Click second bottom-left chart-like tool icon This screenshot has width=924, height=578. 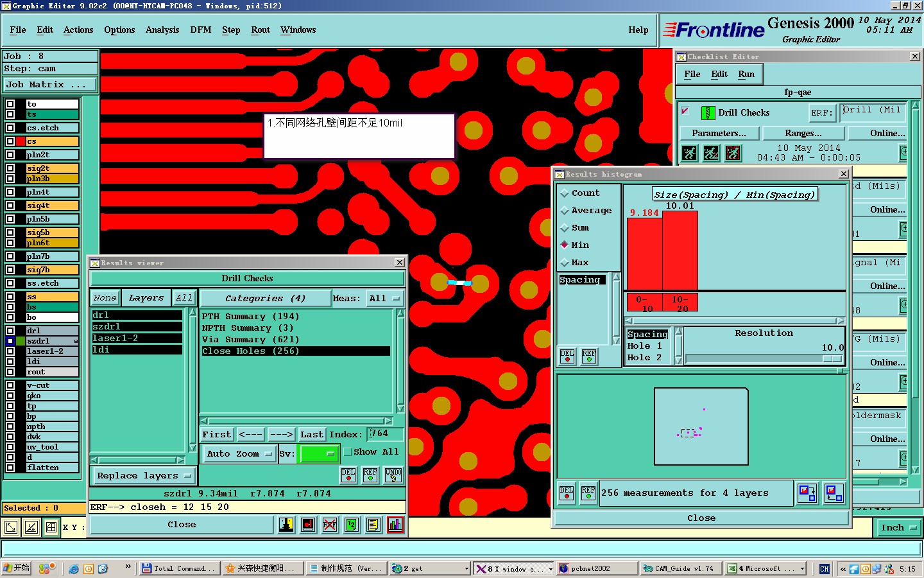click(x=31, y=528)
